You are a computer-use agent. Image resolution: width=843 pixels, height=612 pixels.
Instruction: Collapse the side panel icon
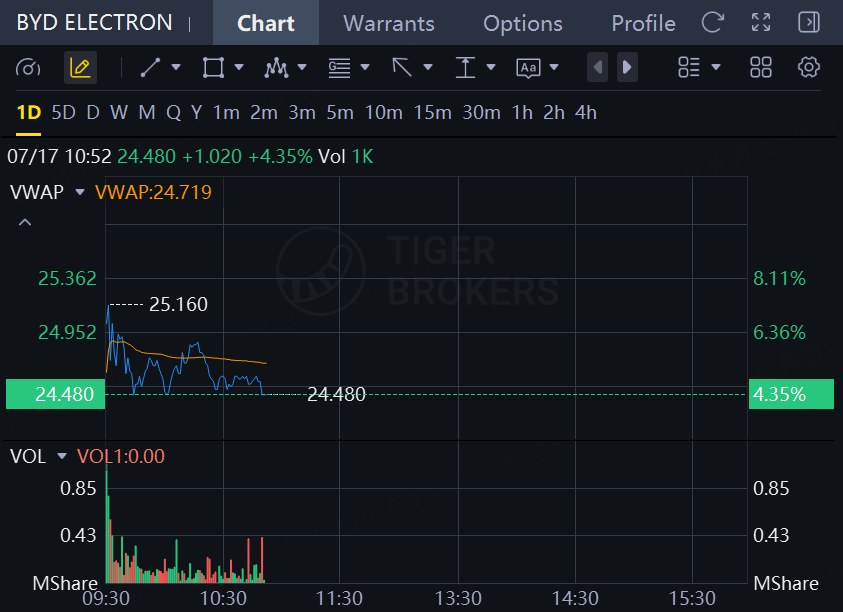point(809,23)
